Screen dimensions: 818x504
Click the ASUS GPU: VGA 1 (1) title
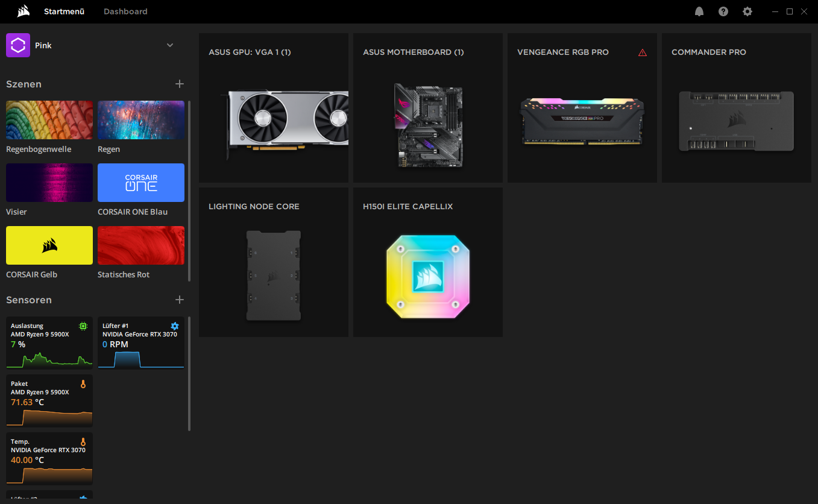click(250, 52)
